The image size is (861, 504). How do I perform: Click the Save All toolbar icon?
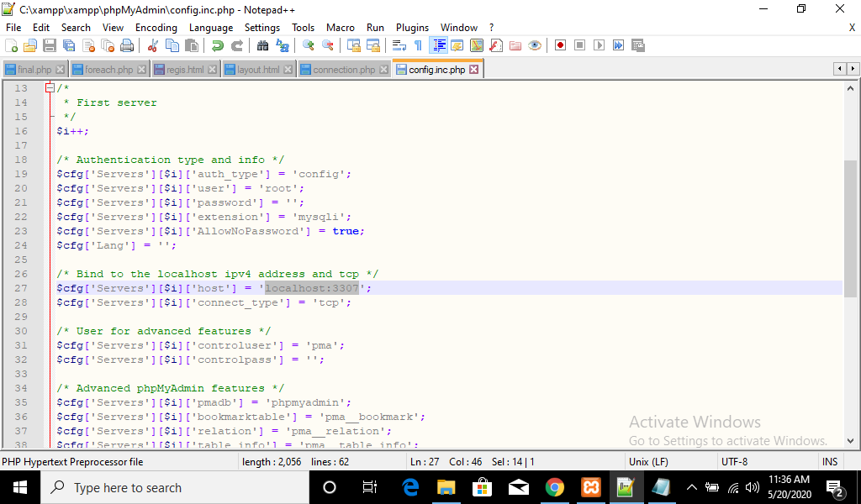tap(69, 45)
